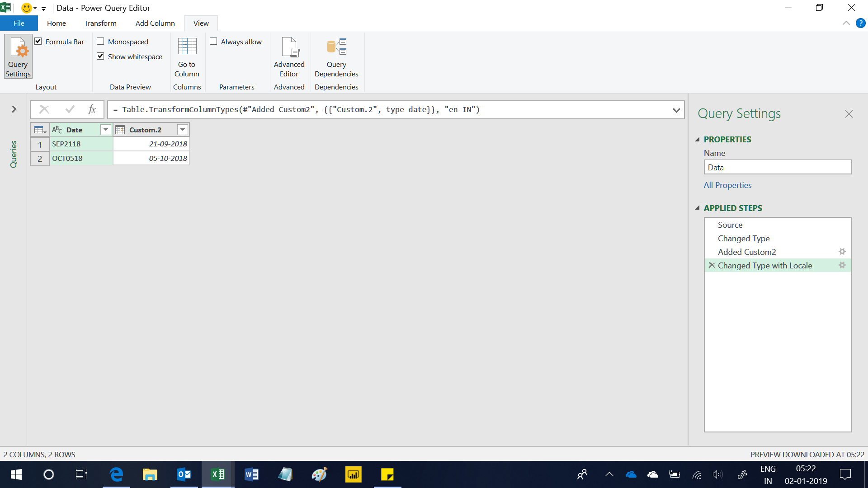Switch to the Add Column tab
Image resolution: width=868 pixels, height=488 pixels.
coord(155,23)
